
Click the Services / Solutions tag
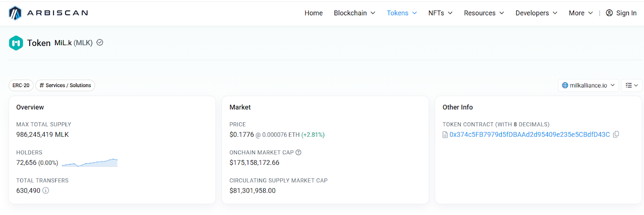65,85
